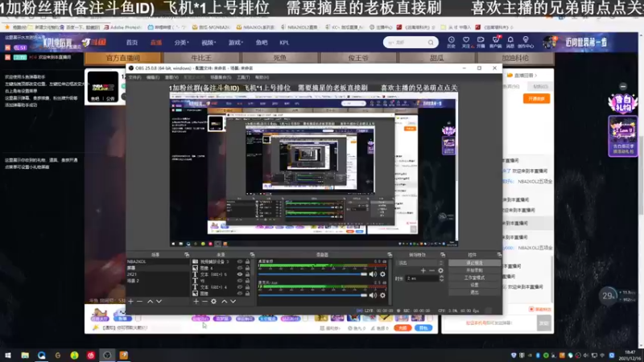Click the Douyu search magnifier icon

pos(431,43)
